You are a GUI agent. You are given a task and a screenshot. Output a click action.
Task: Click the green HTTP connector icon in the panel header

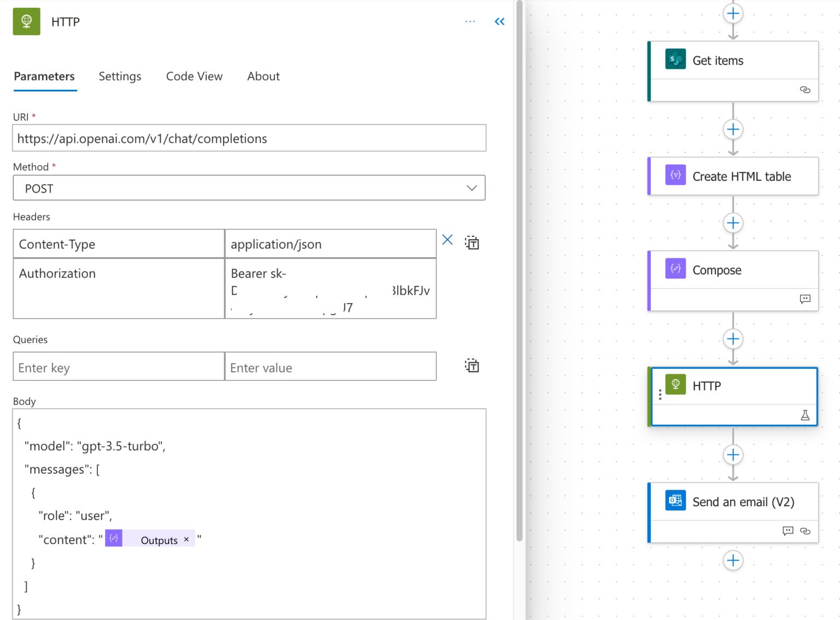click(26, 21)
